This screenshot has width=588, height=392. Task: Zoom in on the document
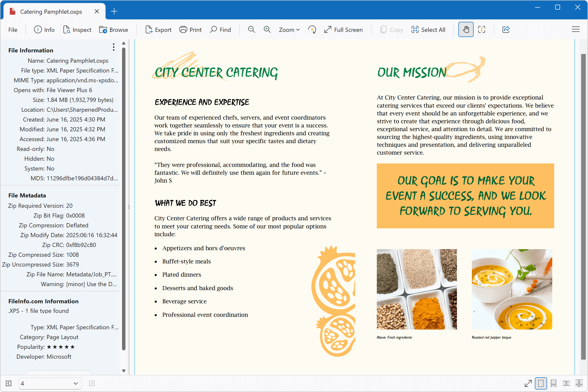click(267, 29)
